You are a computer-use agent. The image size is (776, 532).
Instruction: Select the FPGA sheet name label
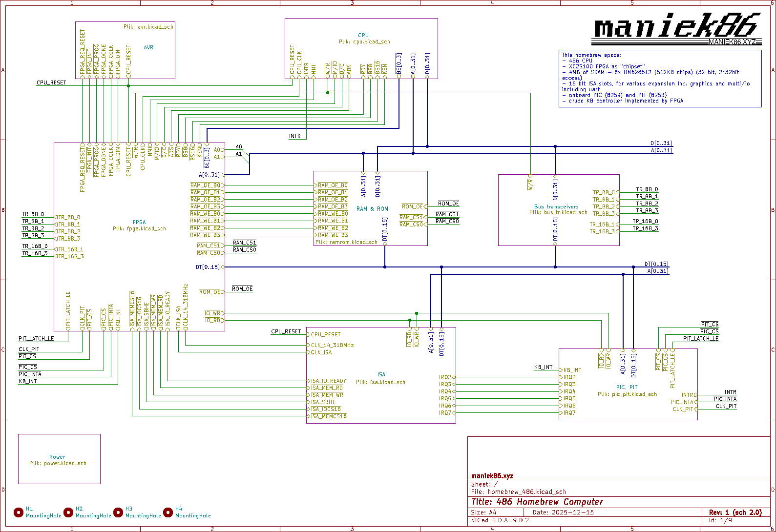(139, 222)
